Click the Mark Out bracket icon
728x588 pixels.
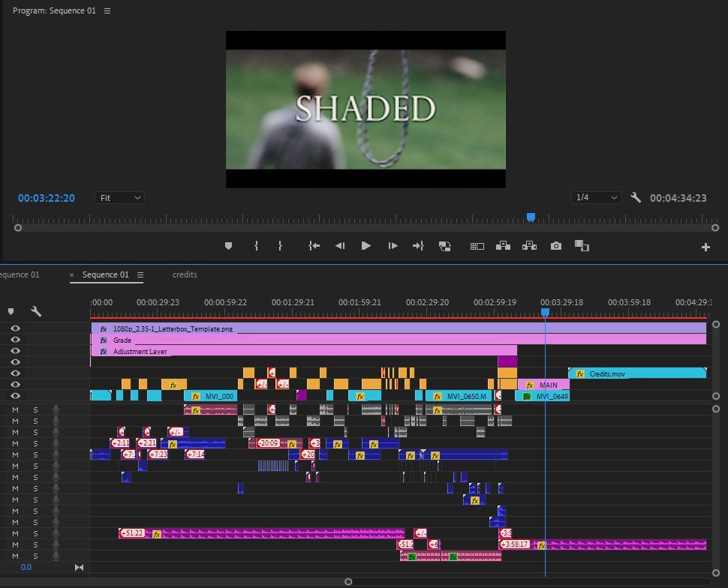pyautogui.click(x=280, y=246)
